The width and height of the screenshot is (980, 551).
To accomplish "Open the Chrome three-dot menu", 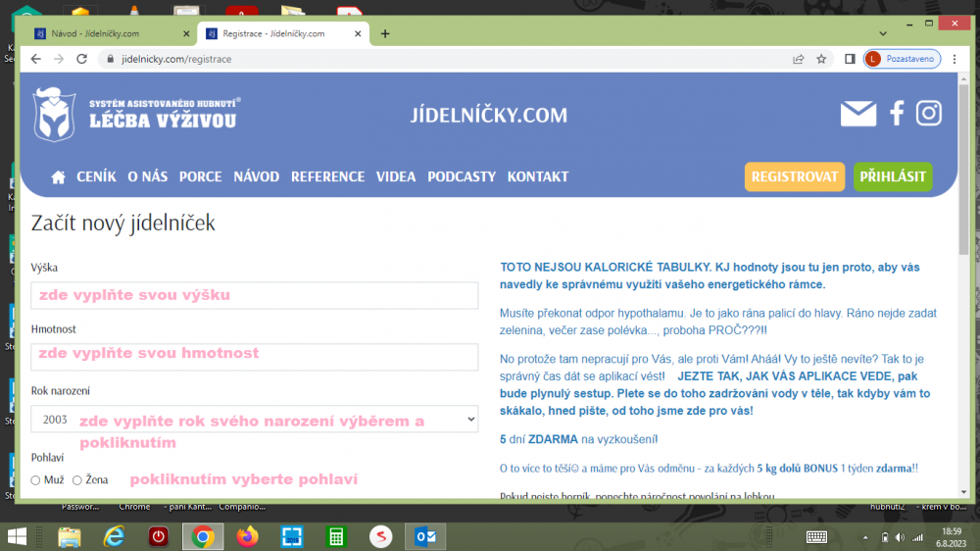I will click(955, 59).
